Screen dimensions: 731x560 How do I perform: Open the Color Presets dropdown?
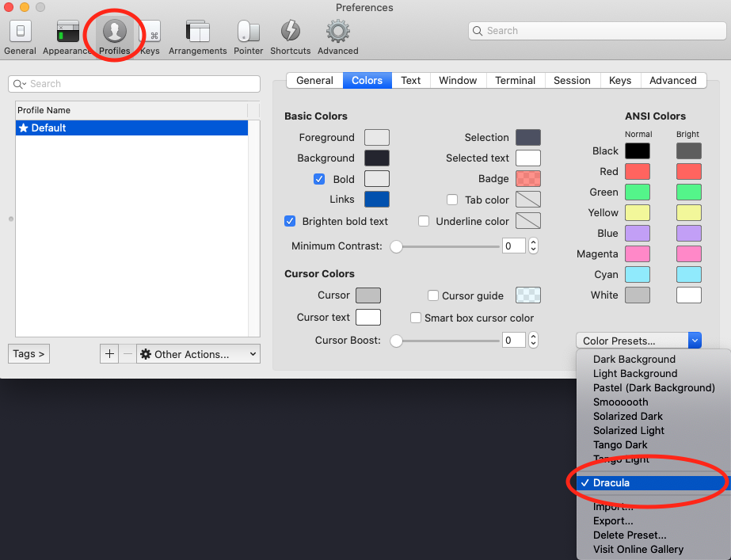click(638, 341)
